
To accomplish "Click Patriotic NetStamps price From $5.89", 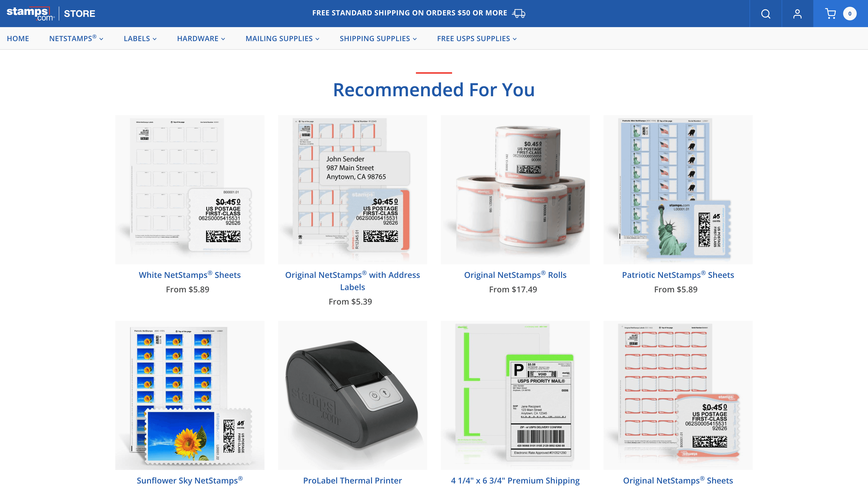I will point(676,289).
